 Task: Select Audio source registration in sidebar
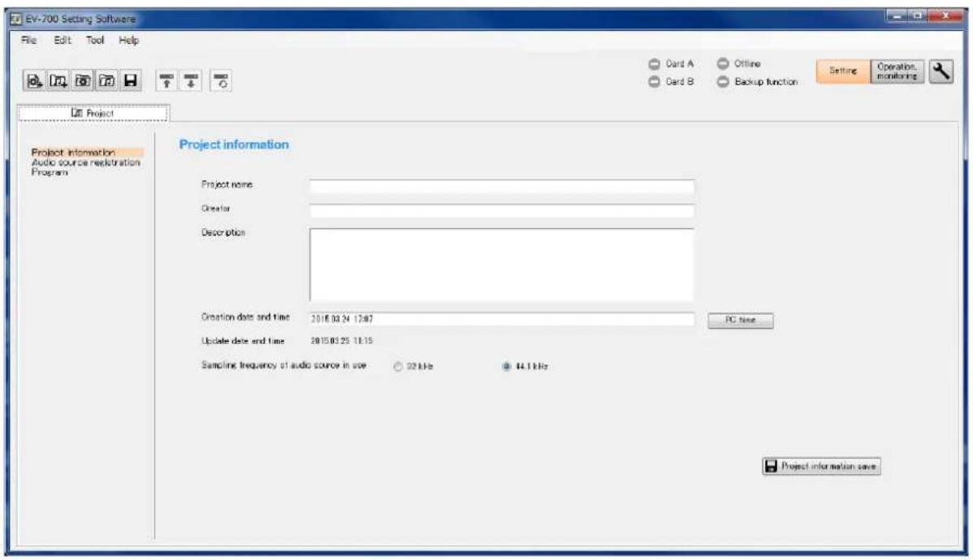85,162
